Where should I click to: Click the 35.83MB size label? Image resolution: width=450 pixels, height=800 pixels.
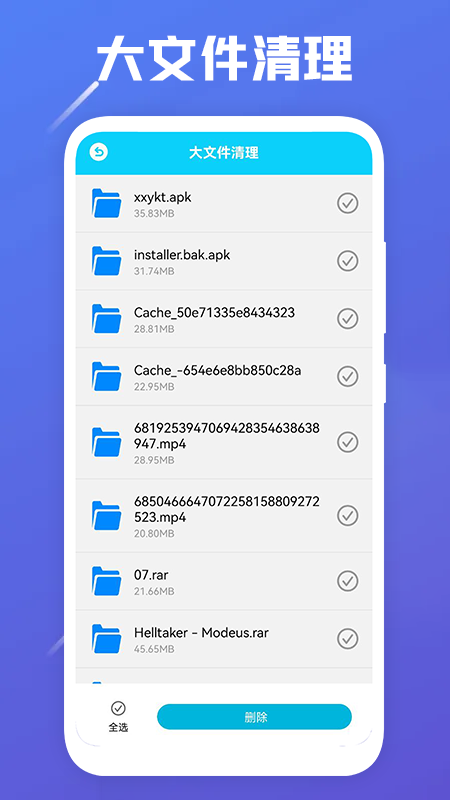(x=154, y=213)
